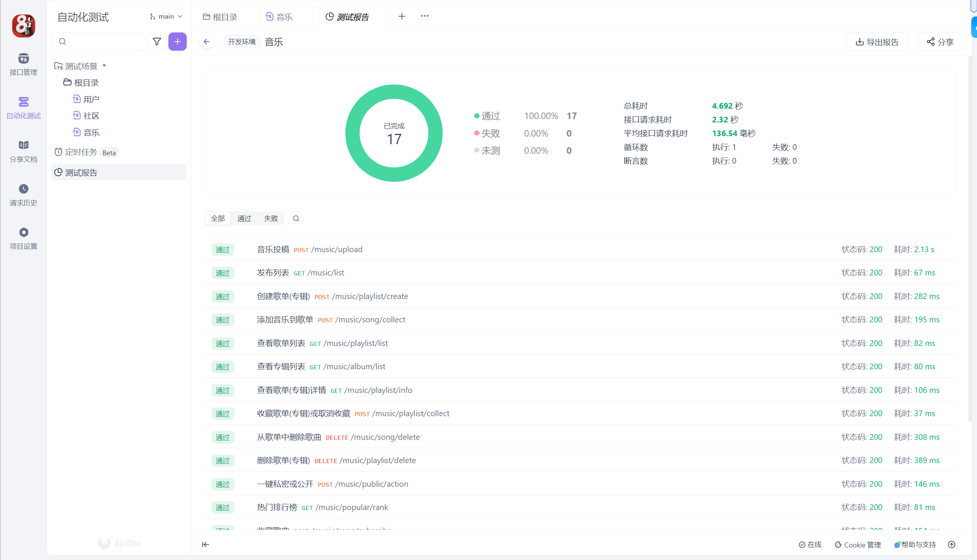Image resolution: width=977 pixels, height=560 pixels.
Task: Collapse sidebar with bottom-left arrow icon
Action: coord(205,544)
